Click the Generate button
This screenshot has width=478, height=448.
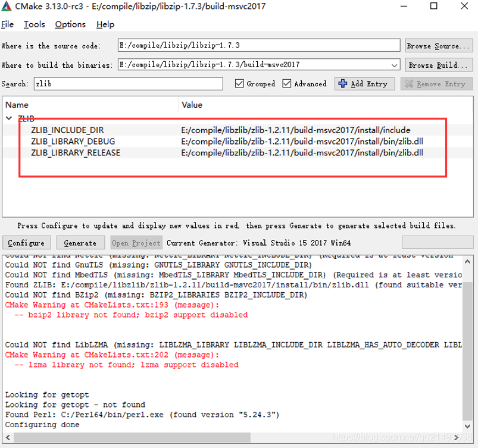click(80, 243)
